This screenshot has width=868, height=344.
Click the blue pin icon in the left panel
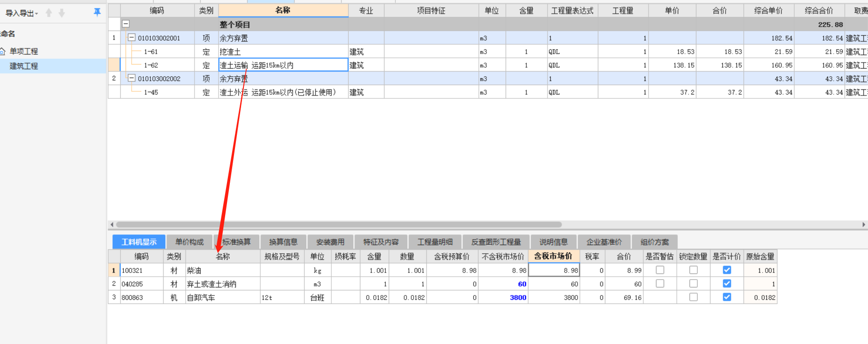point(97,12)
